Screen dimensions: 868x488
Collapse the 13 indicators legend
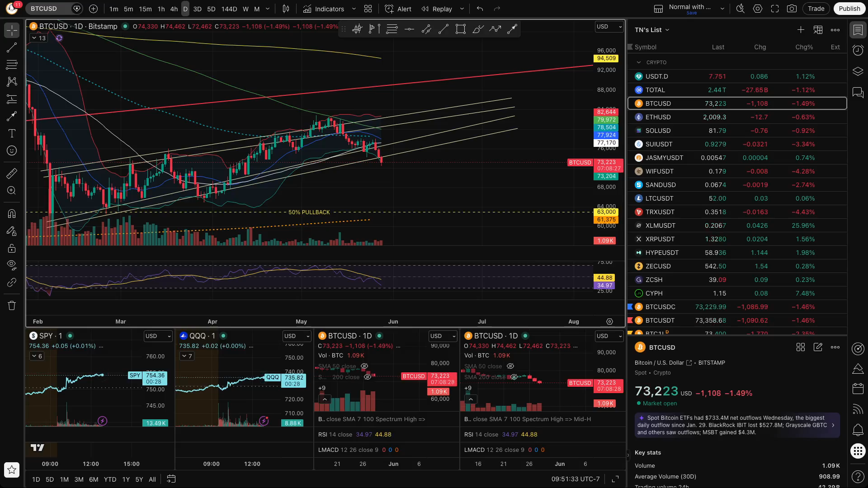point(38,38)
